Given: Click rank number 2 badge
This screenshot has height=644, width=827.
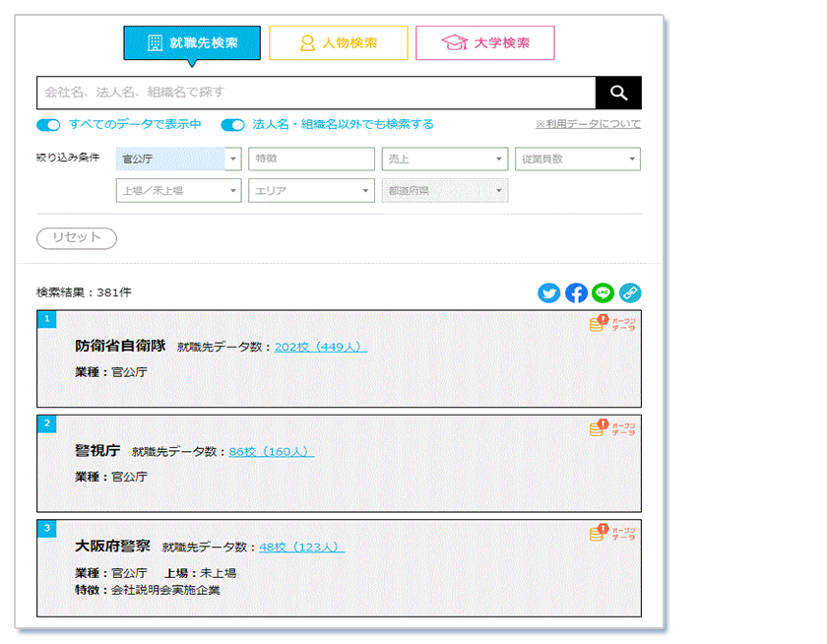Looking at the screenshot, I should pyautogui.click(x=47, y=423).
